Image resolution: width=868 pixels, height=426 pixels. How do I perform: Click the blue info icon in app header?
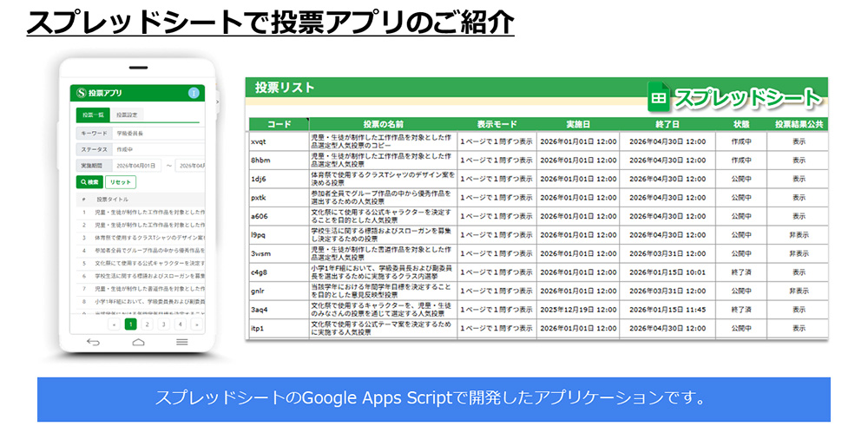194,93
